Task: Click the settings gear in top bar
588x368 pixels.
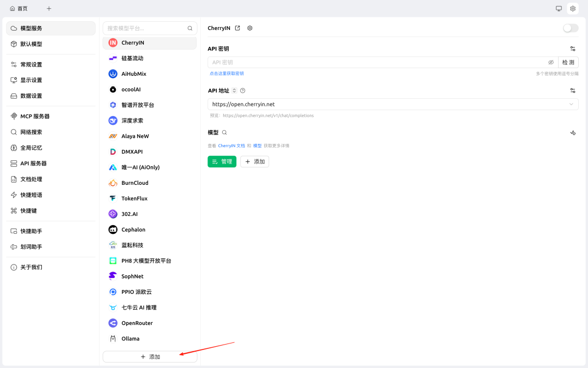Action: 573,9
